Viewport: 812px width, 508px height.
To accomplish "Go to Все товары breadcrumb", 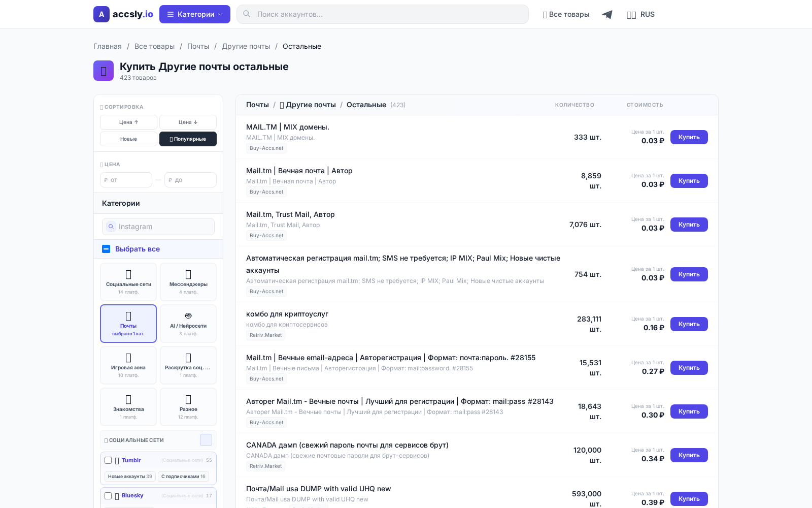I will point(154,46).
